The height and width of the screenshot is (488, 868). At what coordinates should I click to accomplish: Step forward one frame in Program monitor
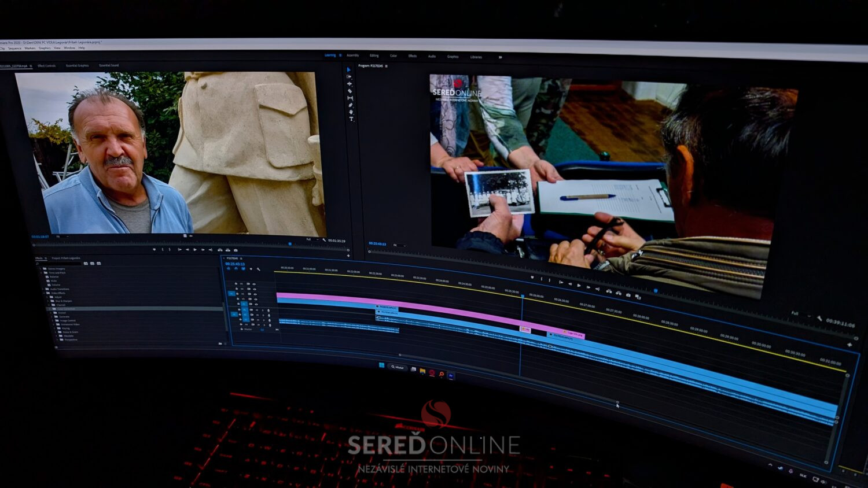coord(589,287)
